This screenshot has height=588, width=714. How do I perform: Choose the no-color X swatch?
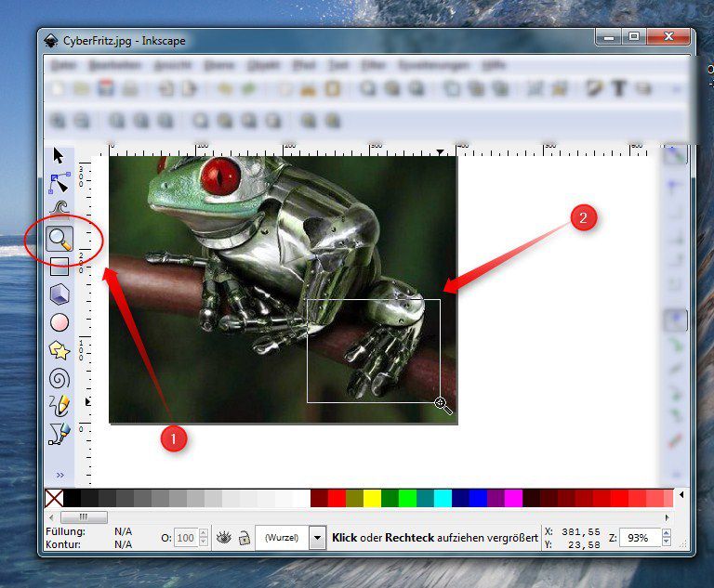coord(54,498)
